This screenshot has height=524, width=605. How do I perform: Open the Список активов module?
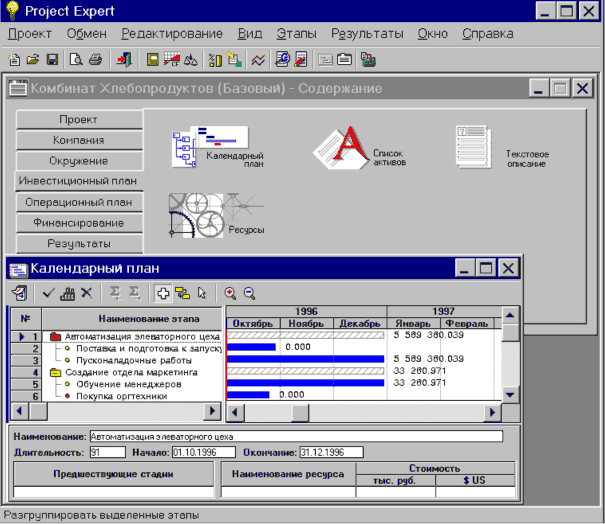pyautogui.click(x=344, y=150)
